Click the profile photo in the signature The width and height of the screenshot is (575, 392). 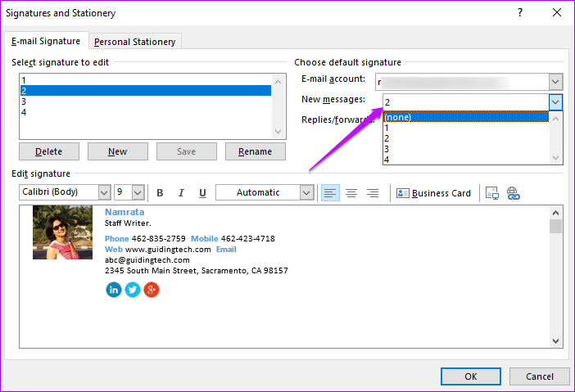click(63, 232)
